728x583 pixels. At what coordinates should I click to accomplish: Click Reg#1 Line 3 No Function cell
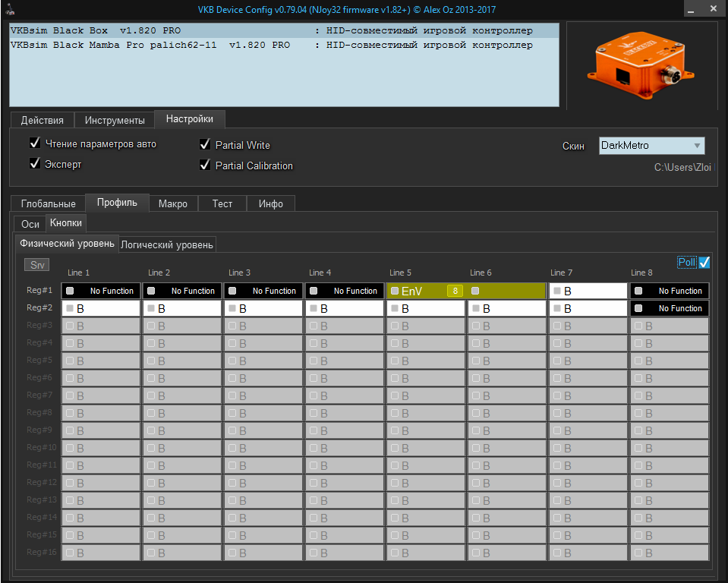[x=263, y=291]
